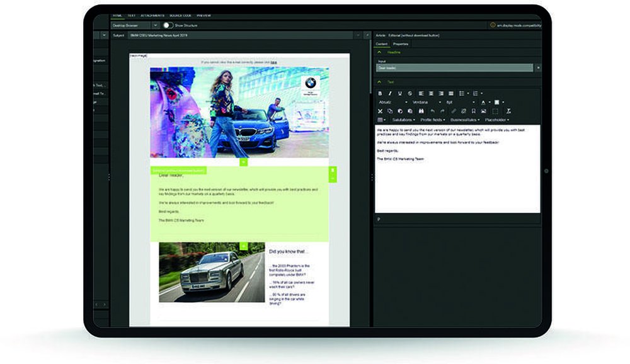Select the BMW hero image in the email
Image resolution: width=630 pixels, height=364 pixels.
tap(239, 113)
